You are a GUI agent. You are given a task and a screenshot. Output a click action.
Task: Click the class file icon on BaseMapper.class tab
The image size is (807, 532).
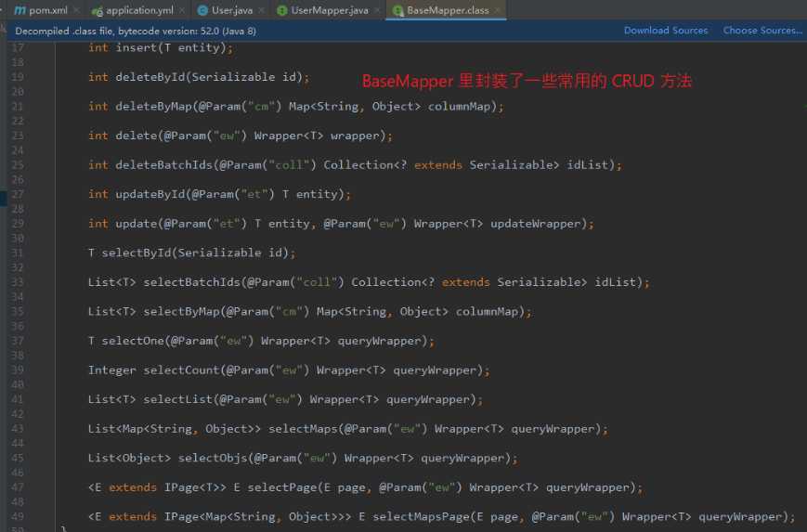[x=397, y=10]
